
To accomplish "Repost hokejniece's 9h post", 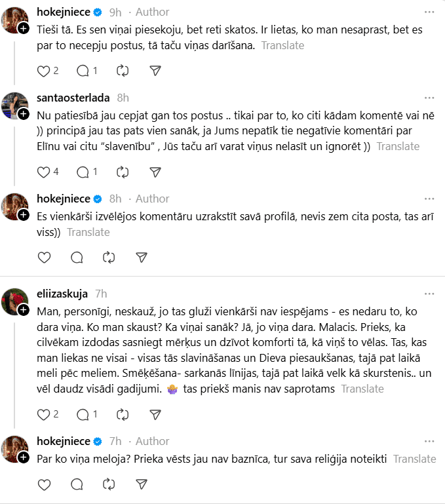I will click(x=123, y=71).
